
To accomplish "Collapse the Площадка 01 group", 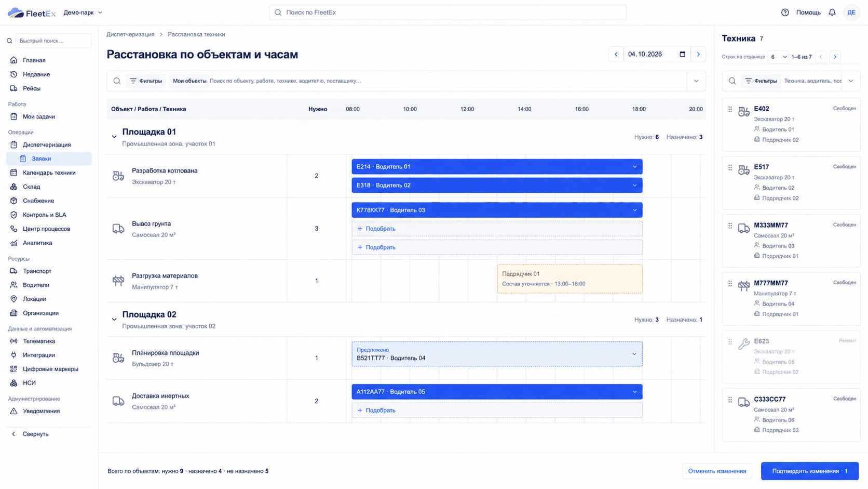I will (x=114, y=137).
